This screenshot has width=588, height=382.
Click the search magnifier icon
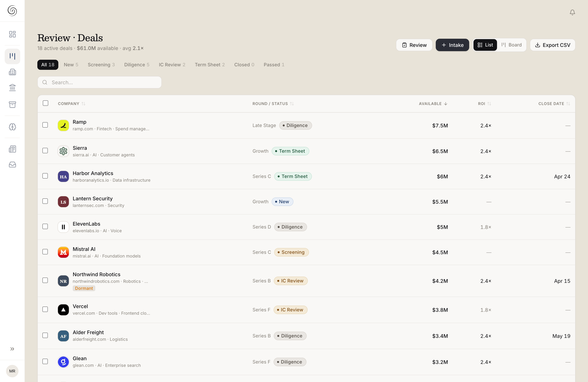[x=45, y=82]
